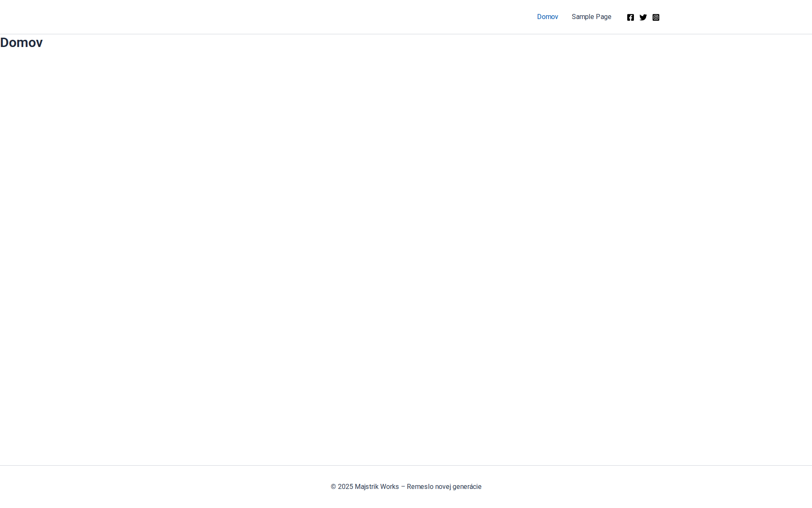Click the middle social icon in header

[643, 17]
